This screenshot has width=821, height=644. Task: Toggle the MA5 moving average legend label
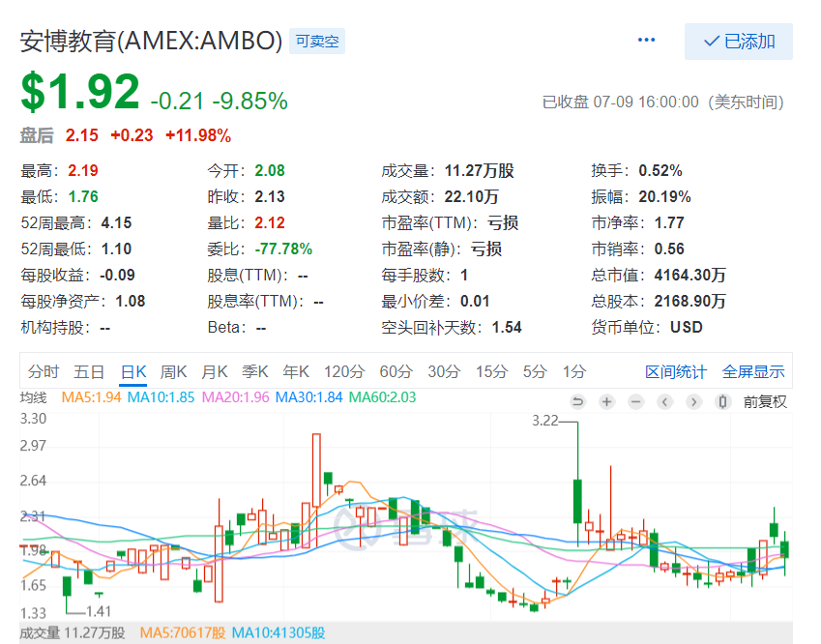point(92,397)
